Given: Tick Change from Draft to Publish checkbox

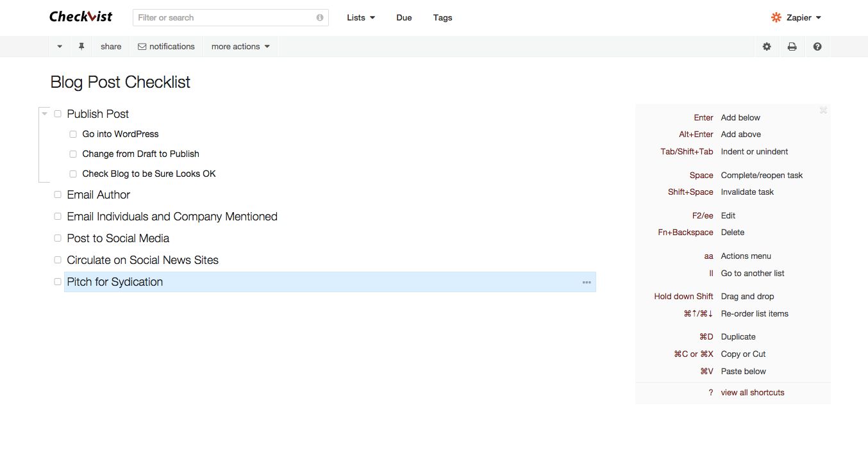Looking at the screenshot, I should [x=73, y=154].
